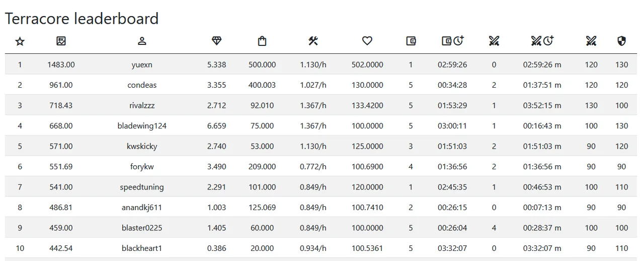The height and width of the screenshot is (261, 644).
Task: Click the player name person icon header
Action: [x=142, y=41]
